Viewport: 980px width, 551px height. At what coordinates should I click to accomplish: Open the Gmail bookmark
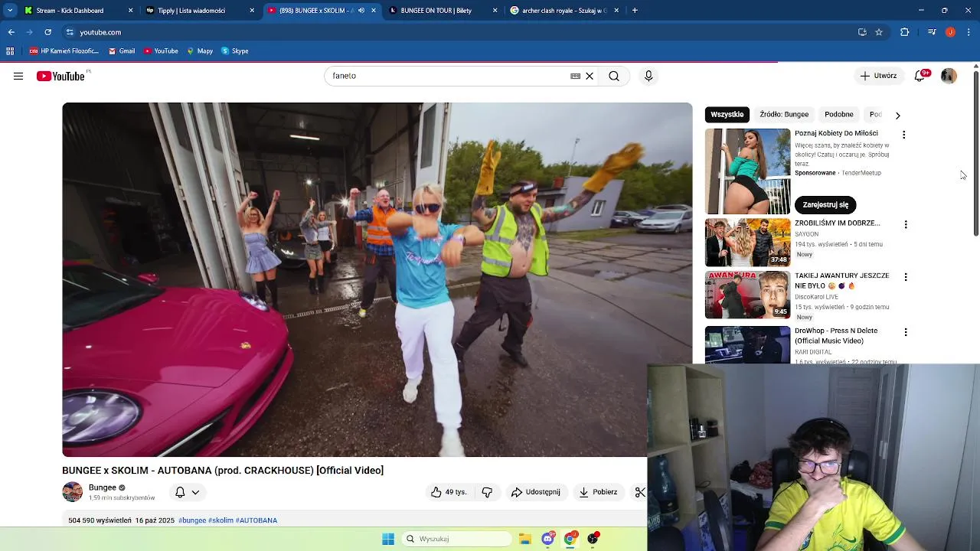click(122, 51)
